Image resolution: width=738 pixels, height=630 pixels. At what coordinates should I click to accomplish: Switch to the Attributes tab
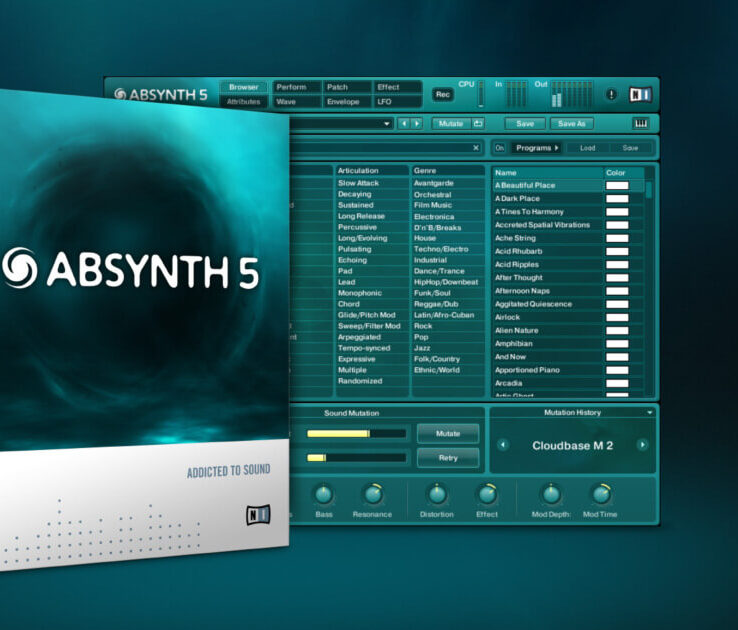(x=243, y=102)
